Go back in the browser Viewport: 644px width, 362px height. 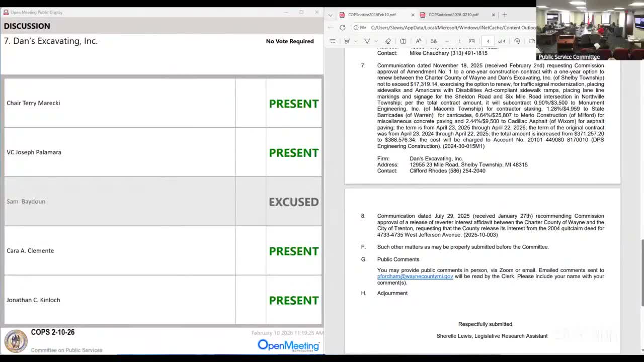pos(330,28)
